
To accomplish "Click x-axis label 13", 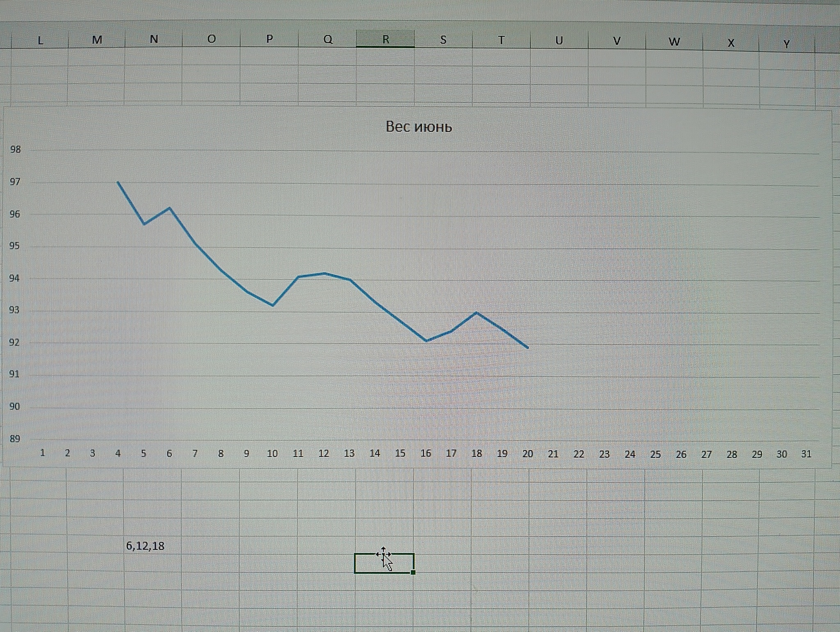I will click(349, 453).
